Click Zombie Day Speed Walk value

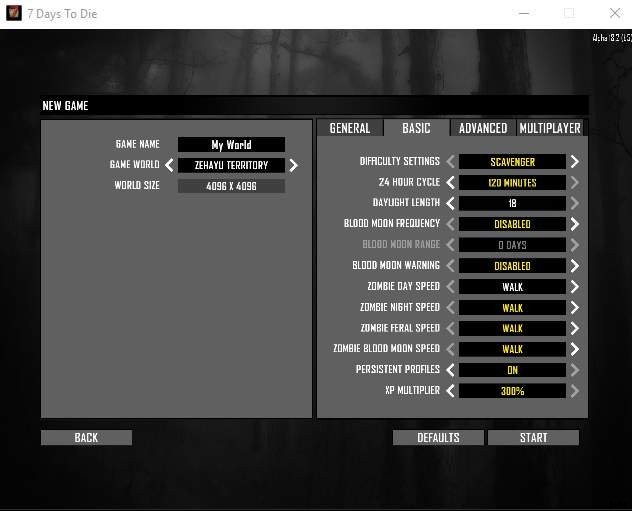tap(512, 287)
